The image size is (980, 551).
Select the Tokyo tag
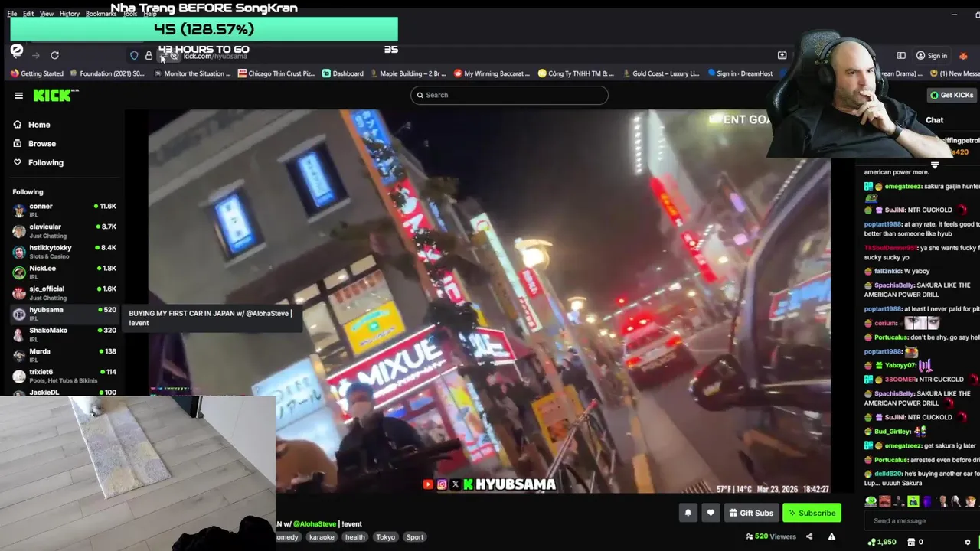tap(386, 537)
